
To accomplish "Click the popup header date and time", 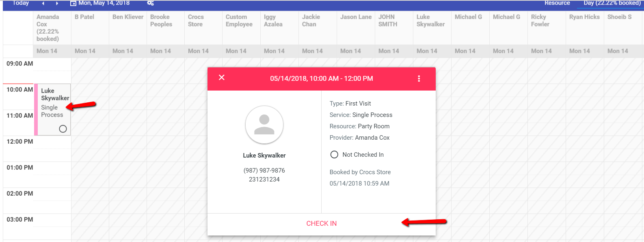I will tap(322, 79).
